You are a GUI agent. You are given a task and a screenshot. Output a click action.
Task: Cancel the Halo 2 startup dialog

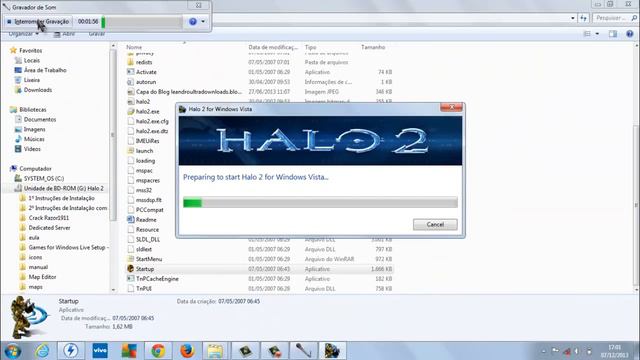435,224
